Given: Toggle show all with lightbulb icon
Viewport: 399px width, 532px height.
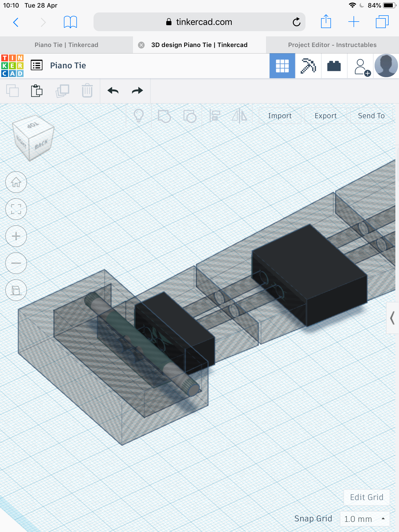Looking at the screenshot, I should coord(138,116).
